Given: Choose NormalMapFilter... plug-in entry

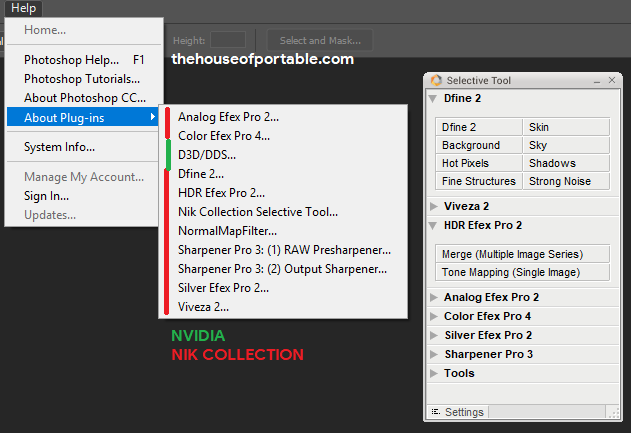Looking at the screenshot, I should click(x=283, y=231).
